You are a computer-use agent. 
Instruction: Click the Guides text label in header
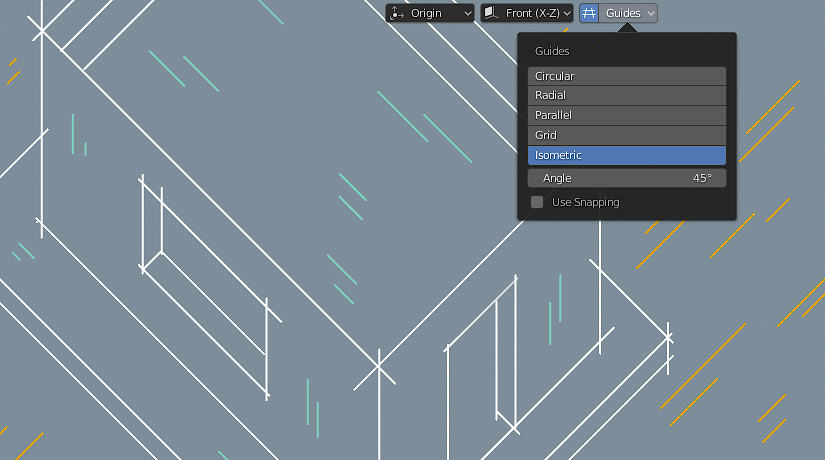point(623,13)
